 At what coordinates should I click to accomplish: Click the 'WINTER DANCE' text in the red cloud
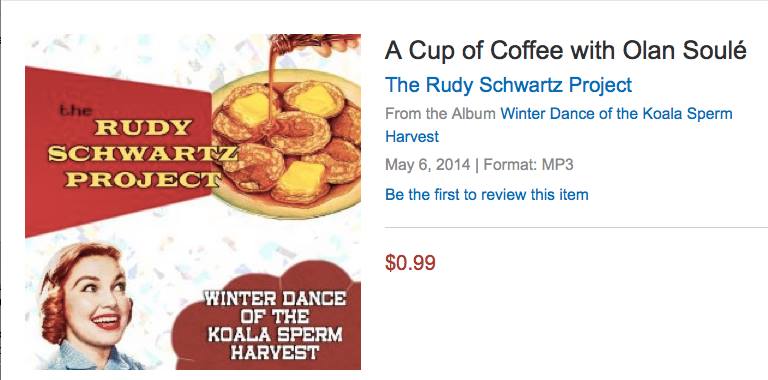(x=275, y=298)
